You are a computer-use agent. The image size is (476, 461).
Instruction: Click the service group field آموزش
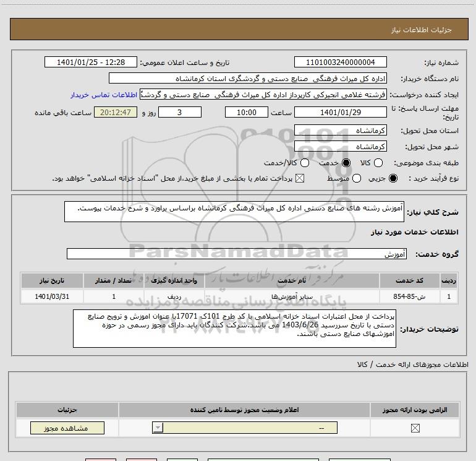[237, 254]
